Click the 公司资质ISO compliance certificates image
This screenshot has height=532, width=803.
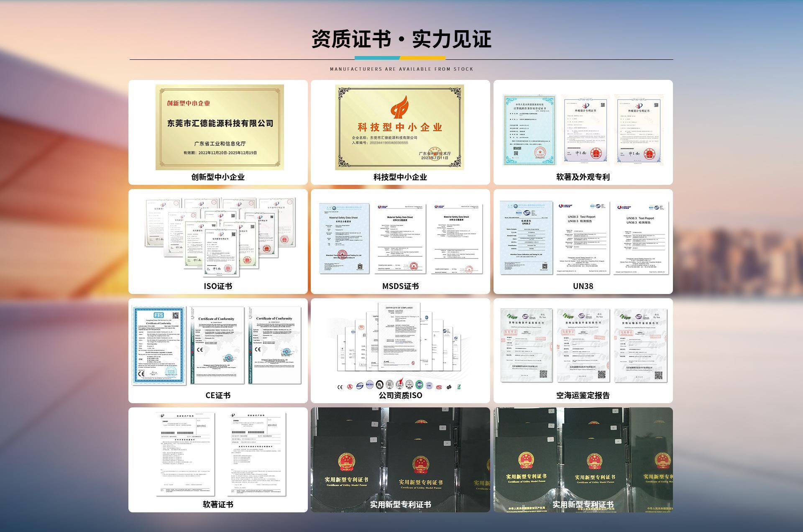pyautogui.click(x=400, y=339)
